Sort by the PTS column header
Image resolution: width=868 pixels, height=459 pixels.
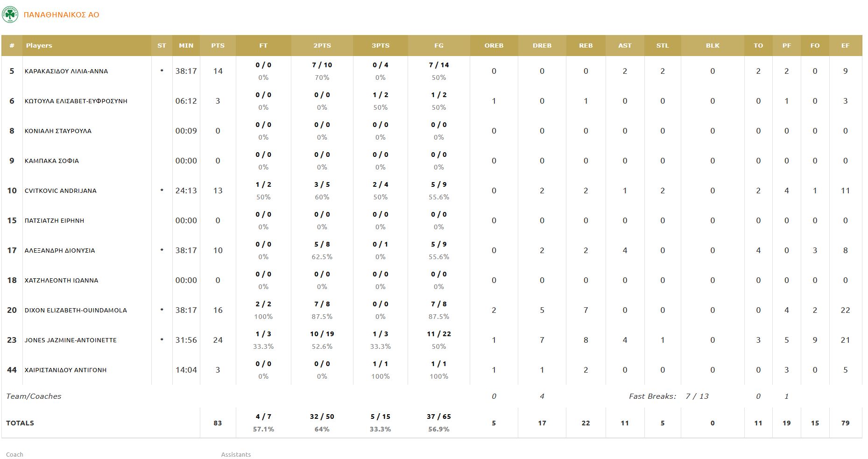218,46
